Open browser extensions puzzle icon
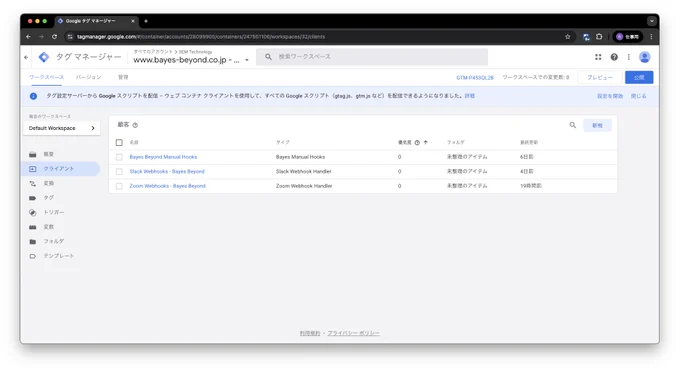Viewport: 680px width, 371px height. [599, 37]
